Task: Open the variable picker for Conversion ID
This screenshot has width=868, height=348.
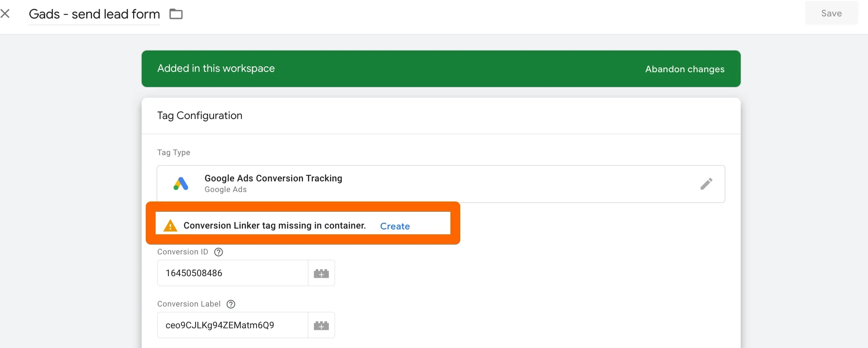Action: [321, 273]
